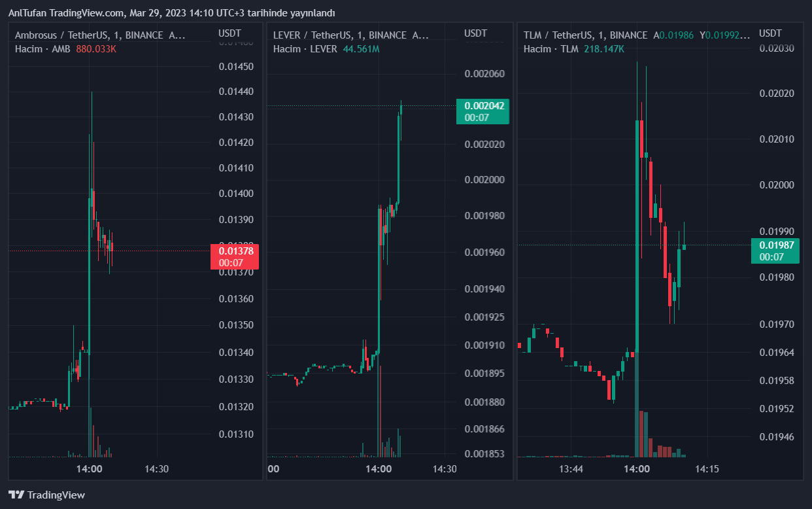The image size is (812, 509).
Task: Click the 0.01990 price level
Action: click(x=777, y=231)
